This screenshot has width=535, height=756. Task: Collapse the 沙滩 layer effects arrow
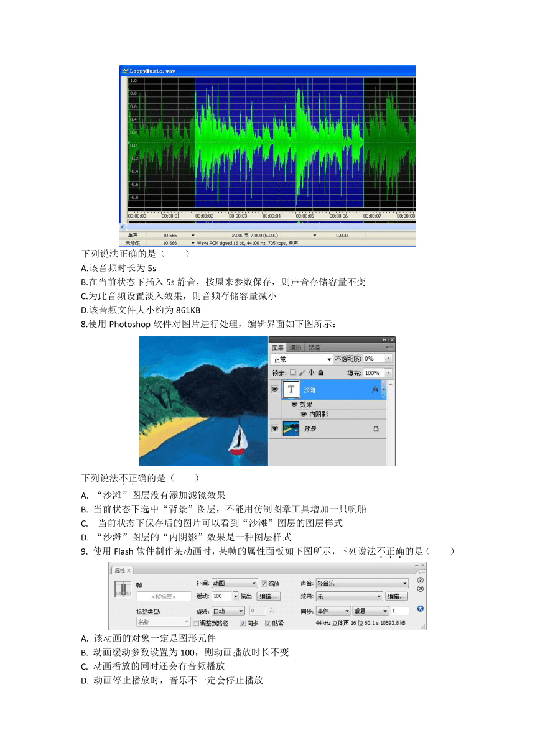(383, 389)
